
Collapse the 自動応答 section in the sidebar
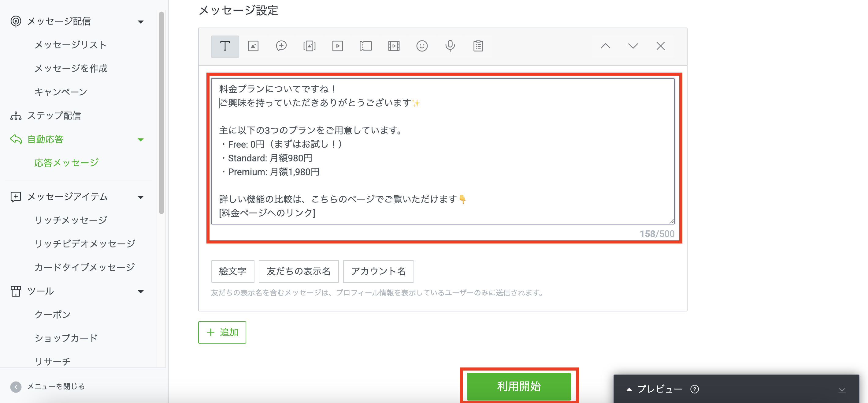coord(141,139)
